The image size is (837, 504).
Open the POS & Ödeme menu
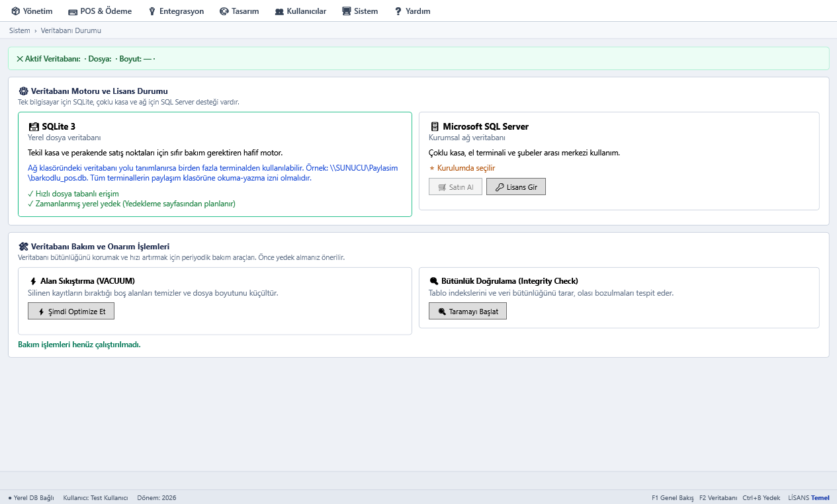tap(100, 11)
